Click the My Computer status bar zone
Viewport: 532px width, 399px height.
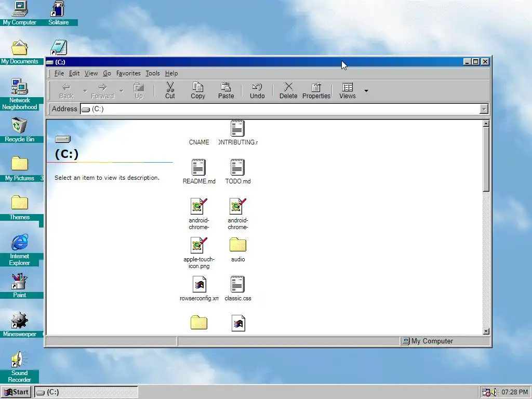tap(445, 341)
